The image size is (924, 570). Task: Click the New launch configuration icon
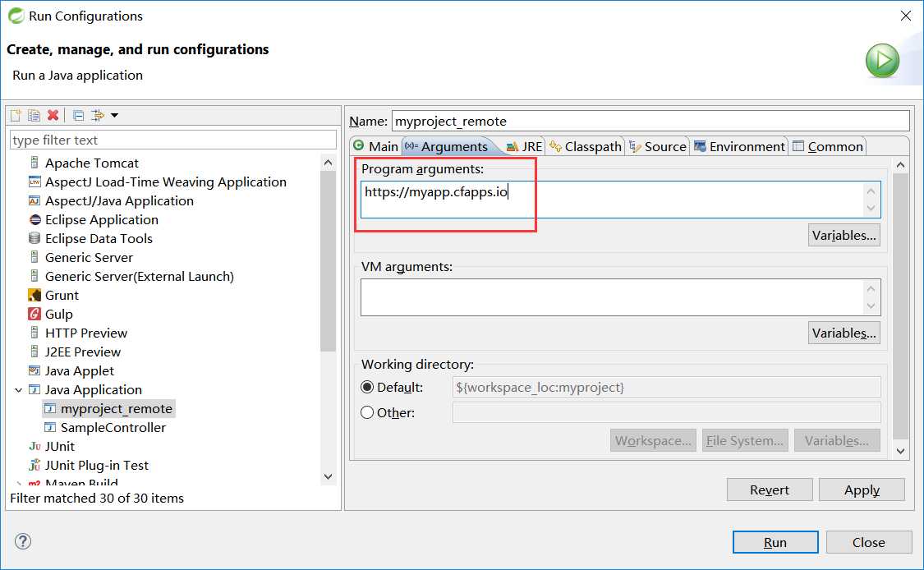click(16, 116)
